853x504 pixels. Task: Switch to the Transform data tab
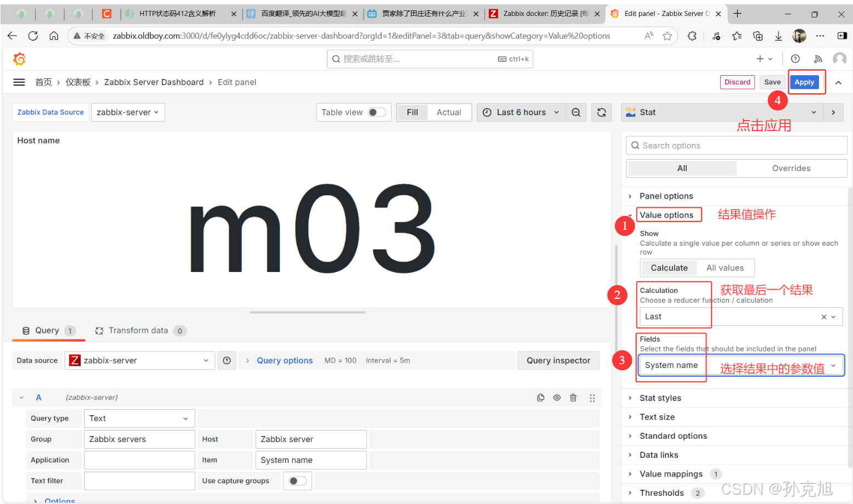click(140, 331)
